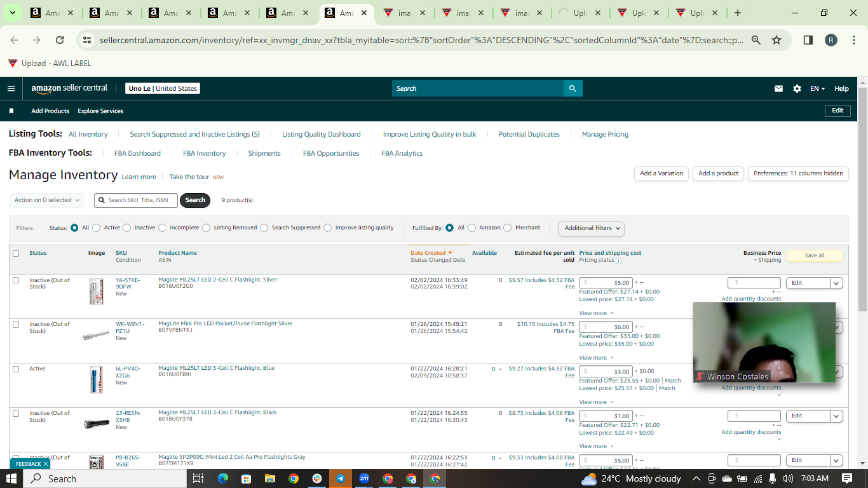The image size is (868, 488).
Task: Open the Chrome tab search chevron
Action: 12,13
